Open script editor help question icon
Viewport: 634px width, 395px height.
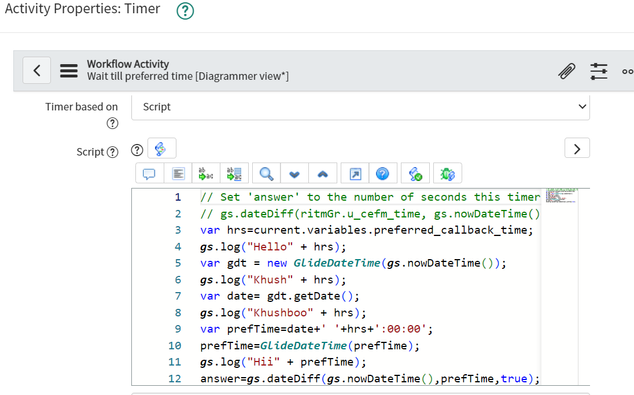[x=137, y=150]
